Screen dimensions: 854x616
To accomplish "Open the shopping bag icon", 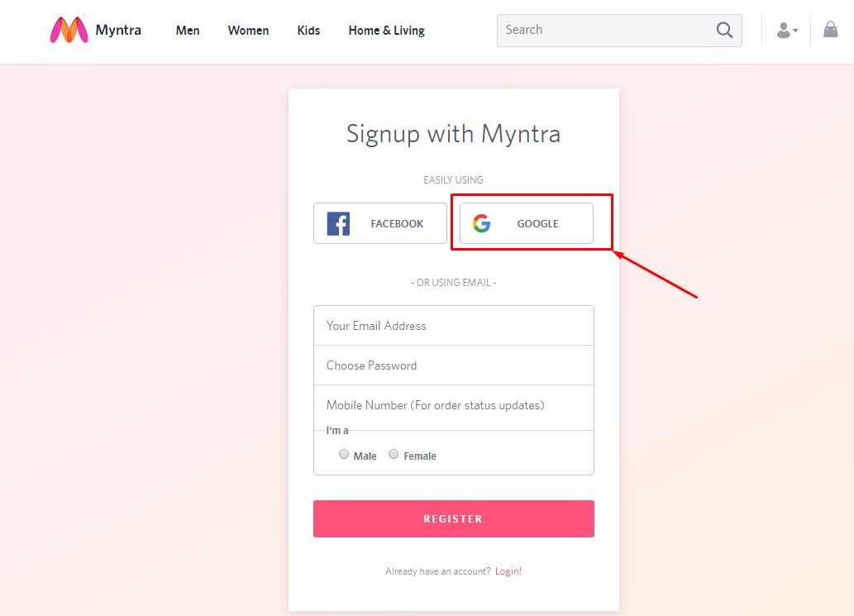I will [831, 30].
